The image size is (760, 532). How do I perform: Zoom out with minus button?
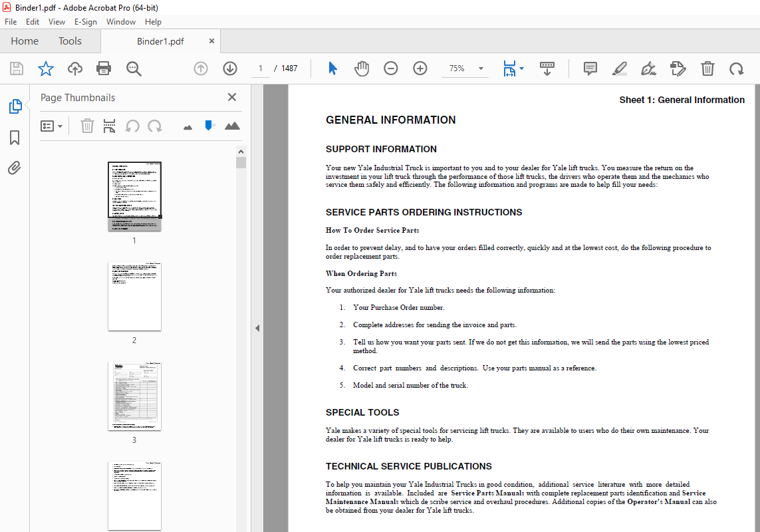tap(391, 68)
